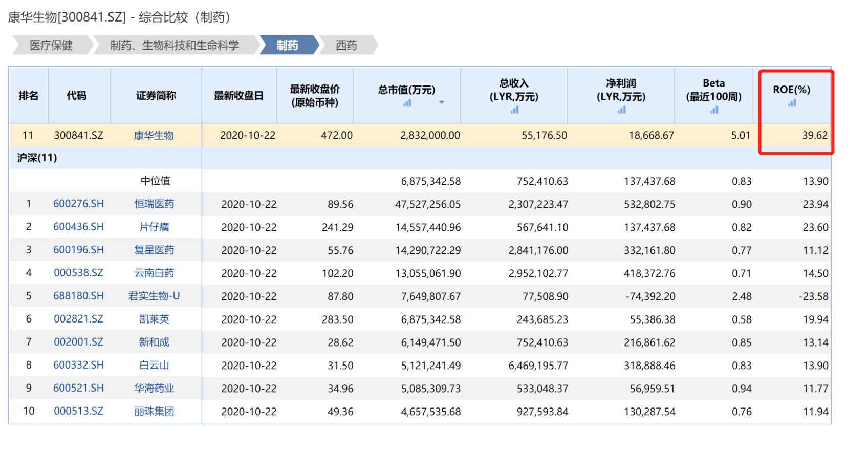Click the highlighted 康华生物 security name
This screenshot has height=451, width=868.
coord(154,135)
